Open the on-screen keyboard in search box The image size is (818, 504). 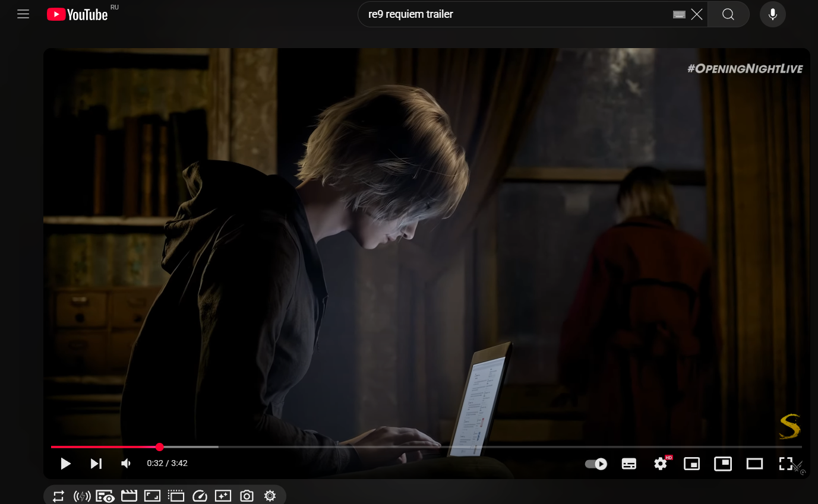[x=679, y=14]
